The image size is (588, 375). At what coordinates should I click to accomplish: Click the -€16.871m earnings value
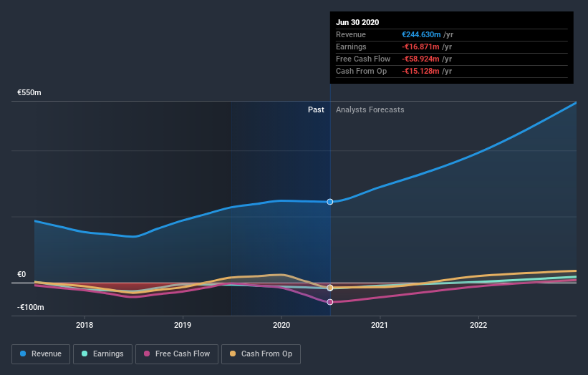(420, 47)
